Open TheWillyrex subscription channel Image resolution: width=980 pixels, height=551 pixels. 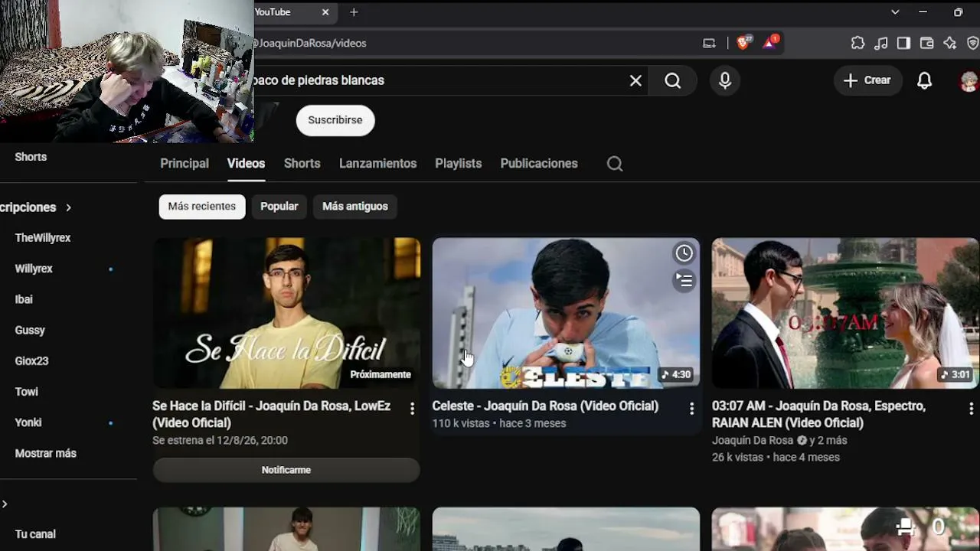(43, 238)
